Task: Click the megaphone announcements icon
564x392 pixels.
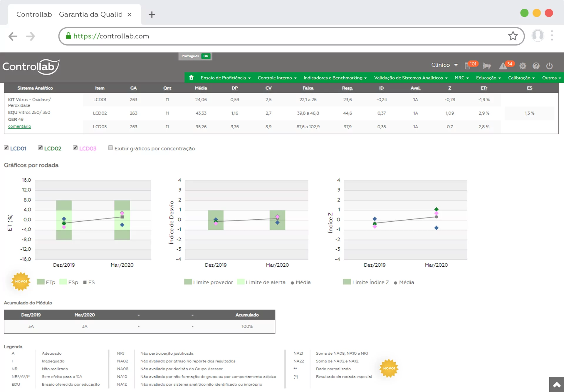Action: tap(487, 66)
